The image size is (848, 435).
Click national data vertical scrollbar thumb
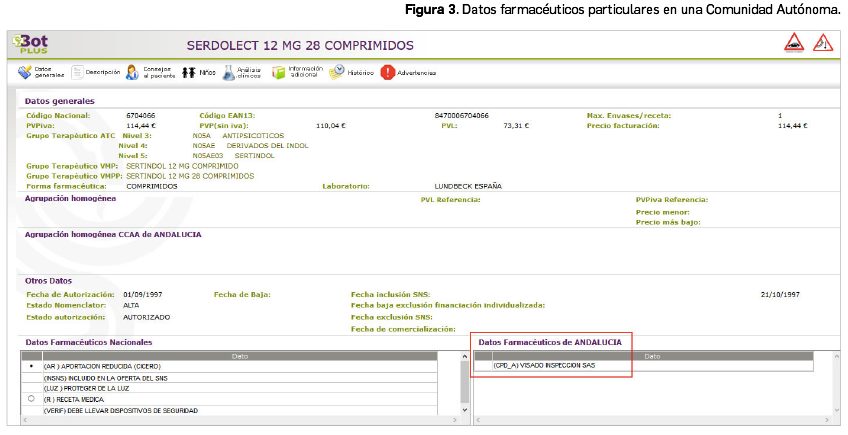[465, 381]
